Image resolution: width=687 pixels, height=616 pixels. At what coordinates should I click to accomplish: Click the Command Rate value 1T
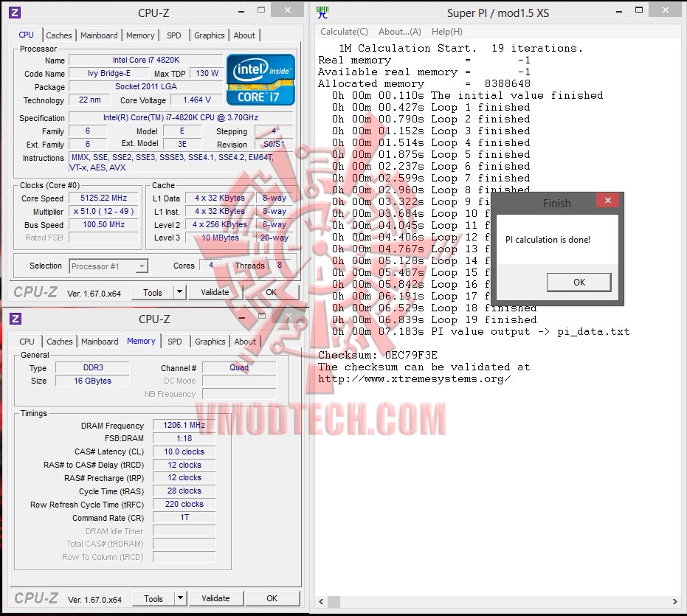(184, 517)
